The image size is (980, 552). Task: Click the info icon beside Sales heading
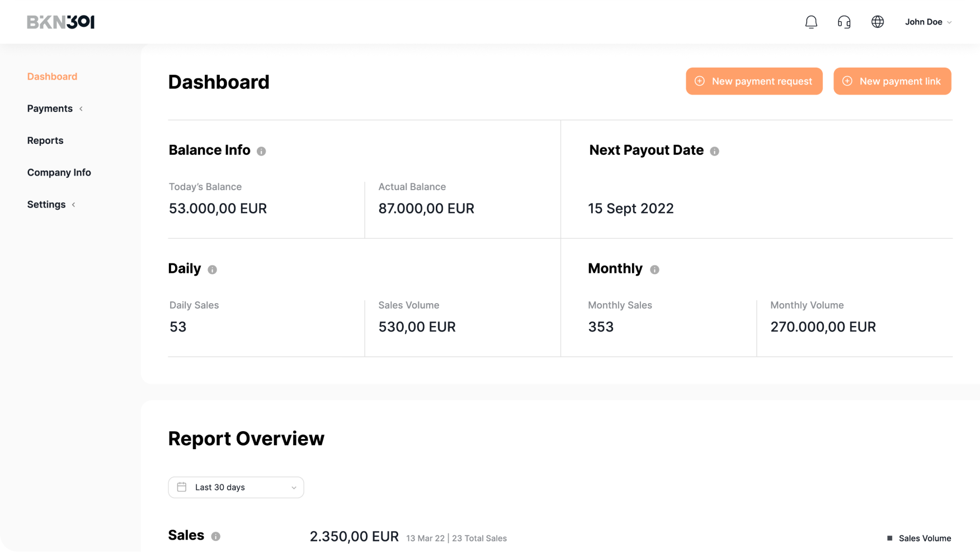215,536
